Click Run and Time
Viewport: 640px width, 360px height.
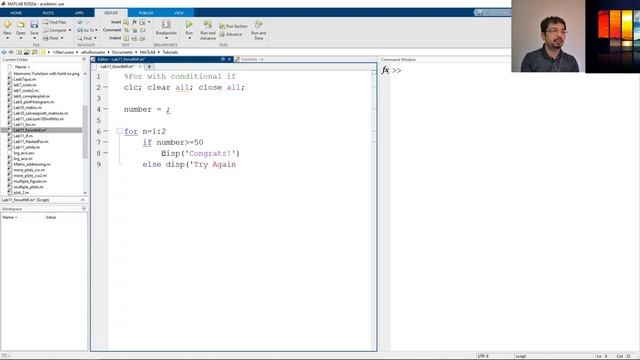click(x=258, y=30)
